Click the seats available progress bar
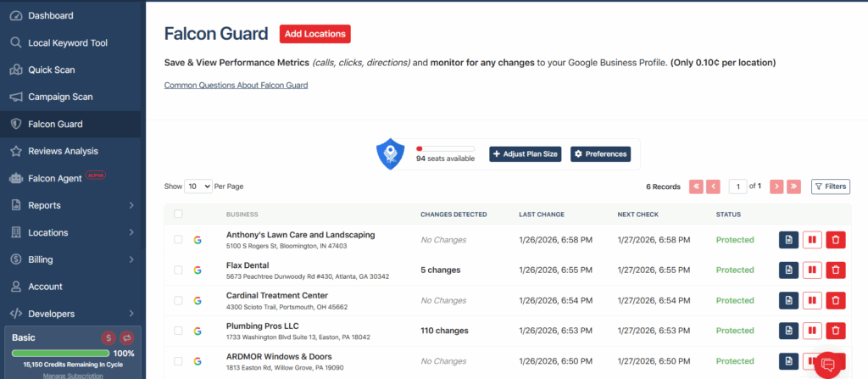Screen dimensions: 868x379 (445, 148)
